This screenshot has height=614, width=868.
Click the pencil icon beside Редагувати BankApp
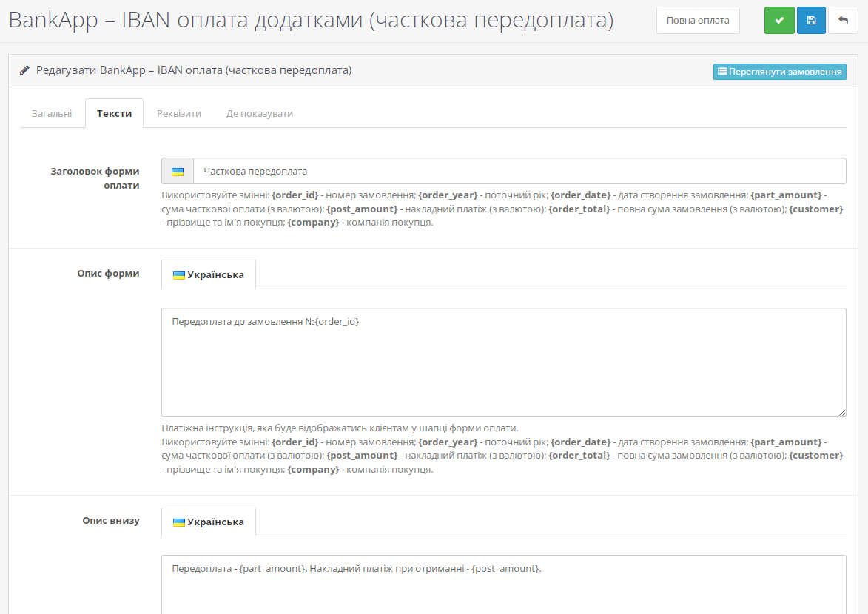(x=25, y=71)
